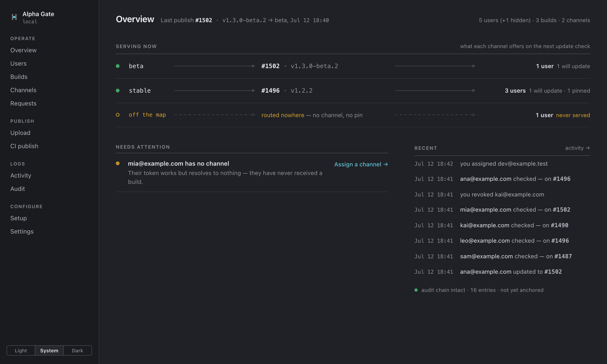607x364 pixels.
Task: Open the Upload page
Action: 20,133
